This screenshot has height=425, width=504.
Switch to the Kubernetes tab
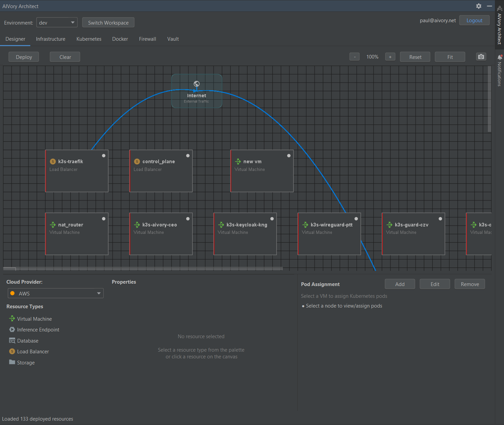tap(89, 39)
